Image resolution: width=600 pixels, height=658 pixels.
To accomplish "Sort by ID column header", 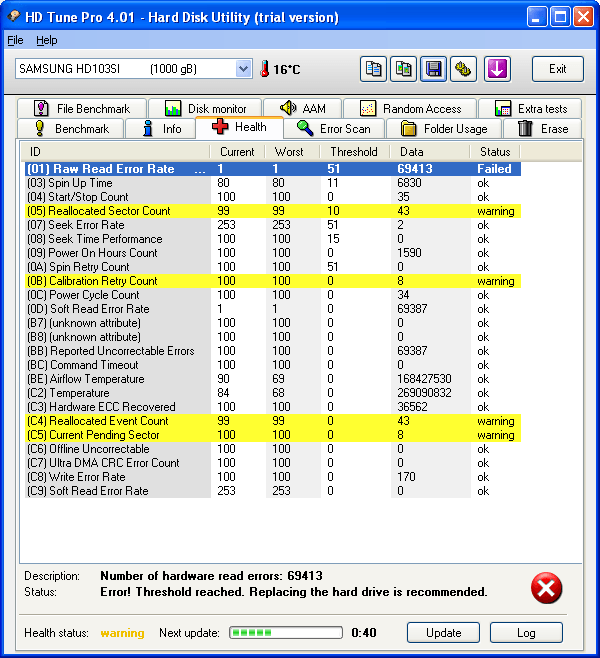I will click(x=115, y=151).
